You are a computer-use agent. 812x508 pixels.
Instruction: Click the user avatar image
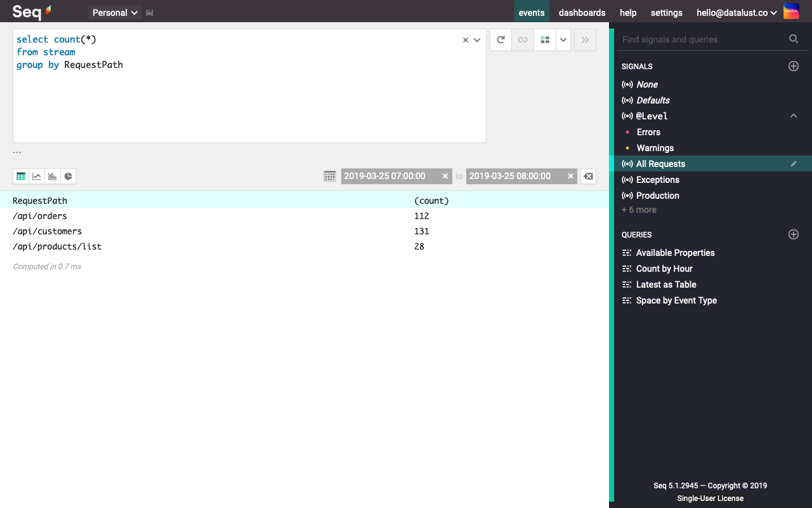tap(791, 11)
